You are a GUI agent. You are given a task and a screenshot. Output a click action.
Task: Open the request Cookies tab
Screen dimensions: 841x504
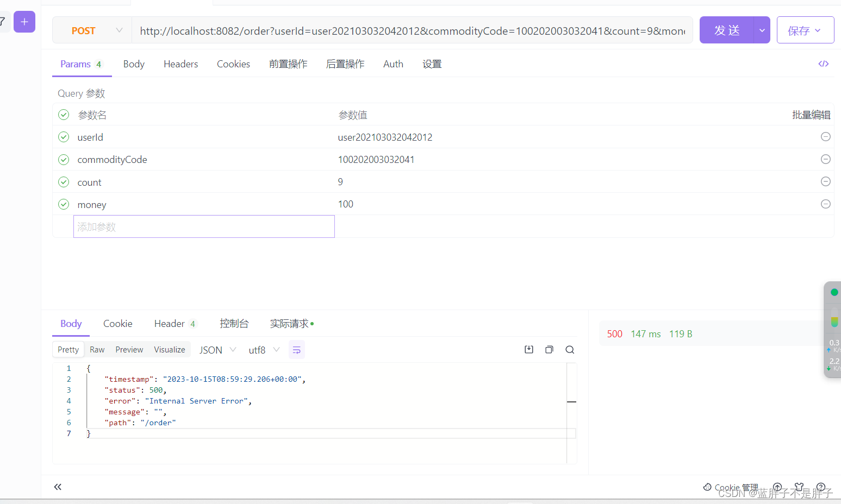[x=233, y=64]
